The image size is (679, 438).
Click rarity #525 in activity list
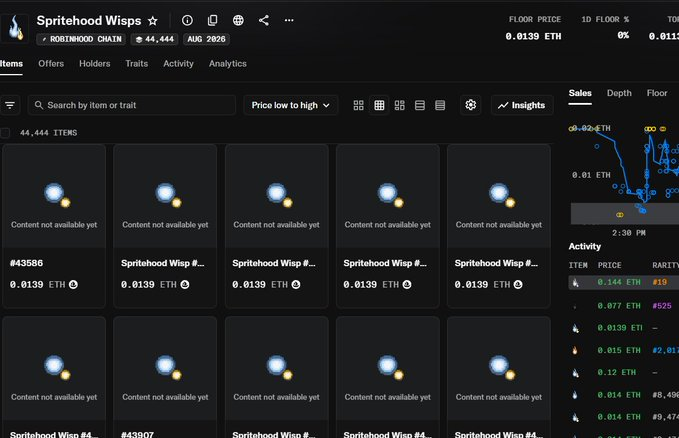[x=662, y=306]
